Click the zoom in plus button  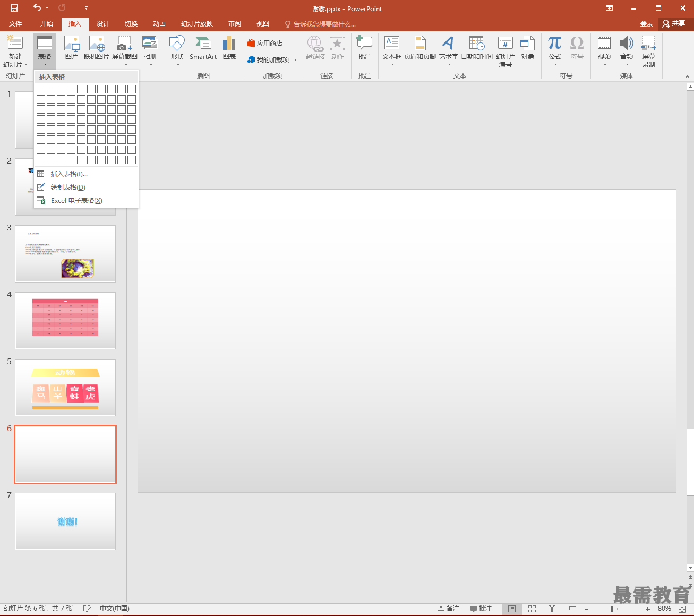click(648, 609)
